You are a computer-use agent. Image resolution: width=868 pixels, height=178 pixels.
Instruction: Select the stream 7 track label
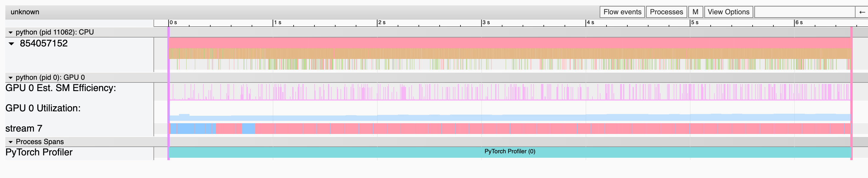tap(24, 129)
